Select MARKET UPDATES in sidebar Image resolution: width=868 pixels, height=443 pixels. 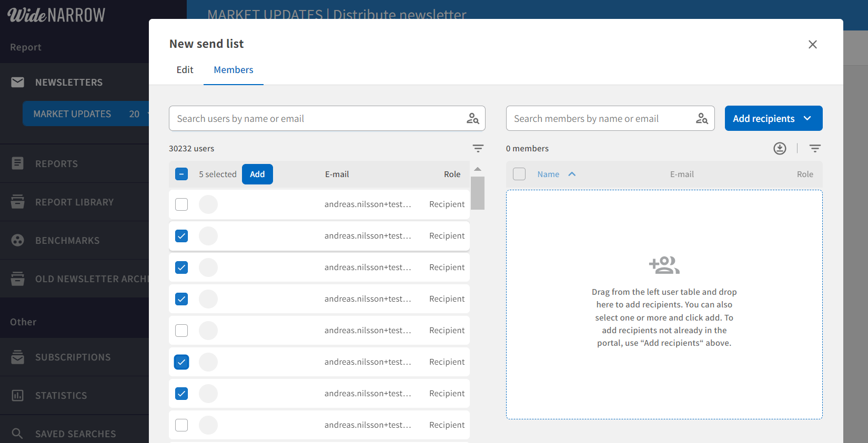click(86, 114)
